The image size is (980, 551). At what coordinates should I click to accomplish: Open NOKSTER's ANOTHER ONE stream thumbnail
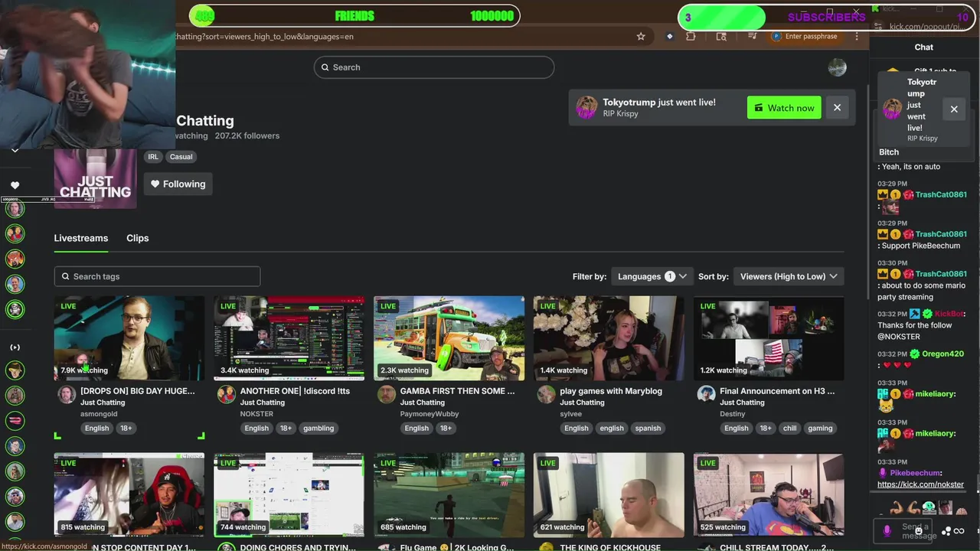coord(289,338)
